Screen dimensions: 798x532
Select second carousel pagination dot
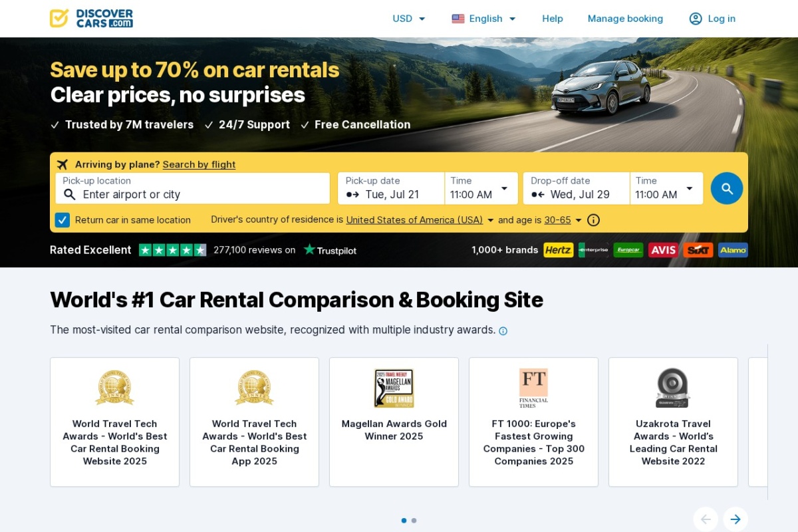pyautogui.click(x=414, y=521)
